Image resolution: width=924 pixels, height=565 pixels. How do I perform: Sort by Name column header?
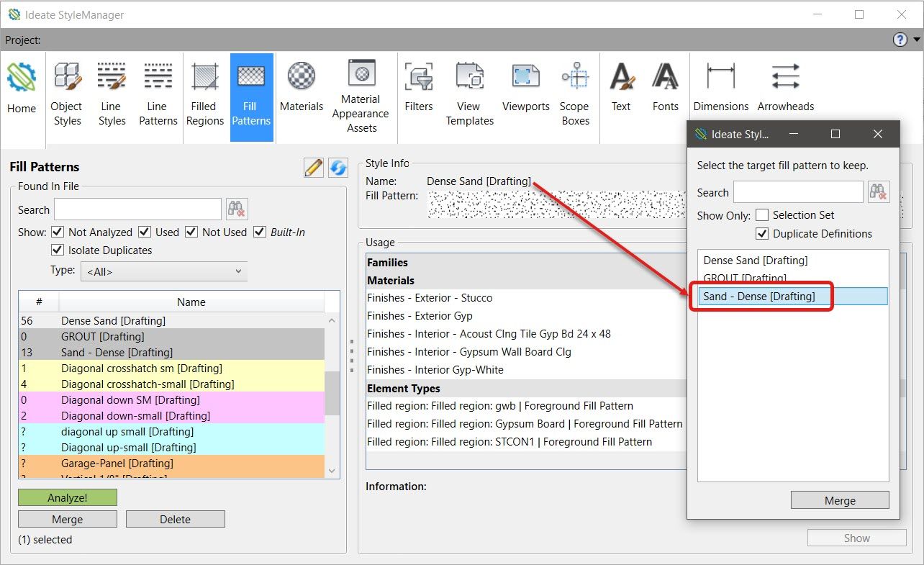tap(191, 302)
